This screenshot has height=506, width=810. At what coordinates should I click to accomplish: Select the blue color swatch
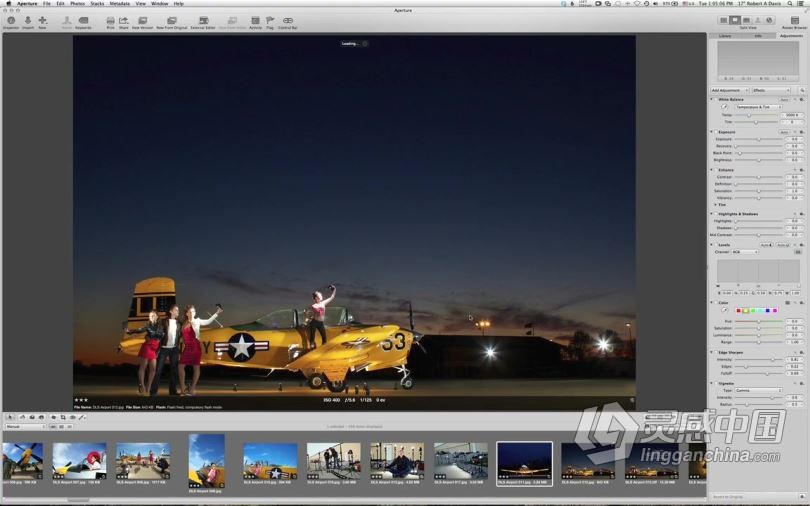pyautogui.click(x=768, y=310)
